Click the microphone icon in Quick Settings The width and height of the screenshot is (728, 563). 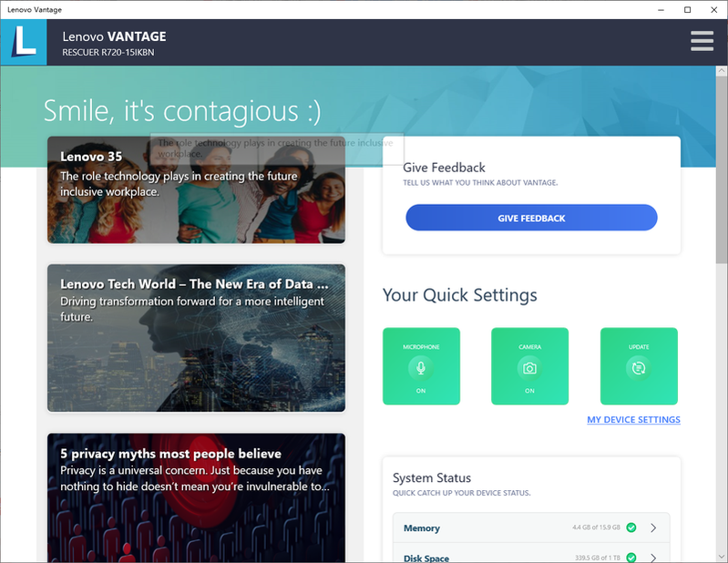(421, 368)
